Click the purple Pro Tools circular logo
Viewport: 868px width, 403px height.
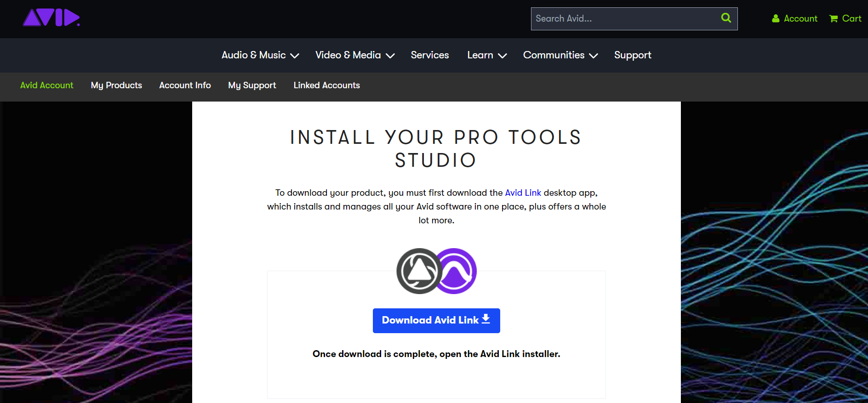(x=457, y=271)
